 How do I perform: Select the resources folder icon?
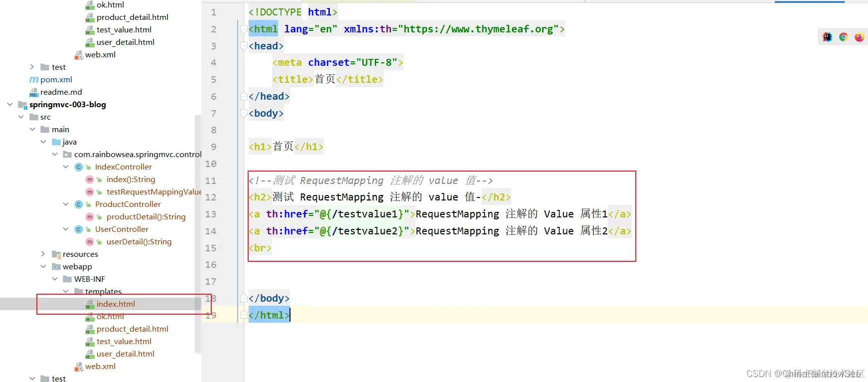coord(56,254)
